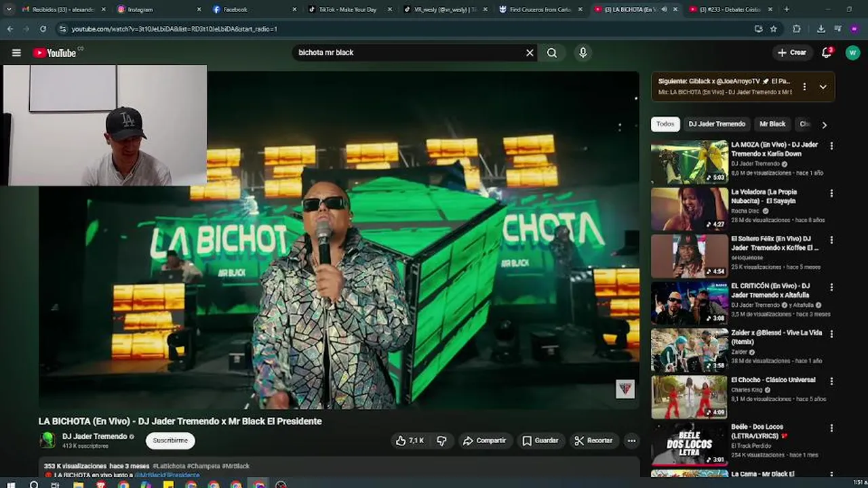Open El Soltero Félix (En Vivo) thumbnail

(x=689, y=256)
